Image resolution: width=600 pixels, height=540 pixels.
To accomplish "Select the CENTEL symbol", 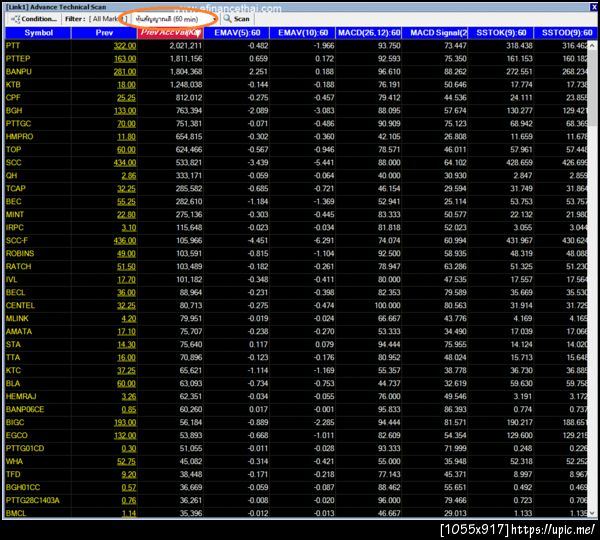I will (x=20, y=305).
